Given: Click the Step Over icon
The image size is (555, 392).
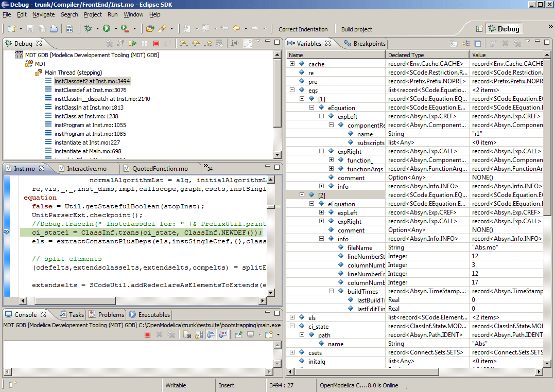Looking at the screenshot, I should click(x=196, y=43).
